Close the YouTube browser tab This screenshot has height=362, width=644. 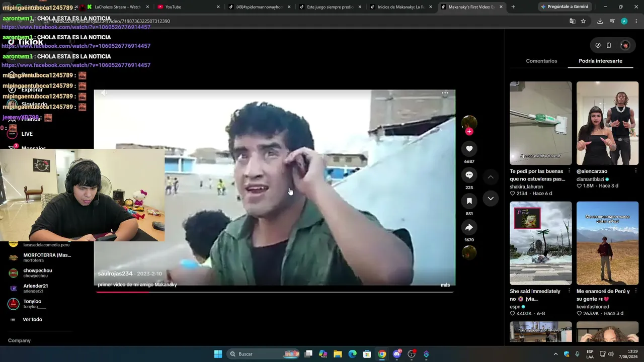pos(218,7)
